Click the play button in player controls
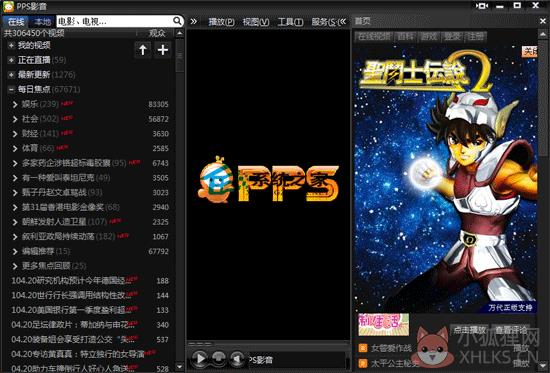550x373 pixels. (200, 358)
